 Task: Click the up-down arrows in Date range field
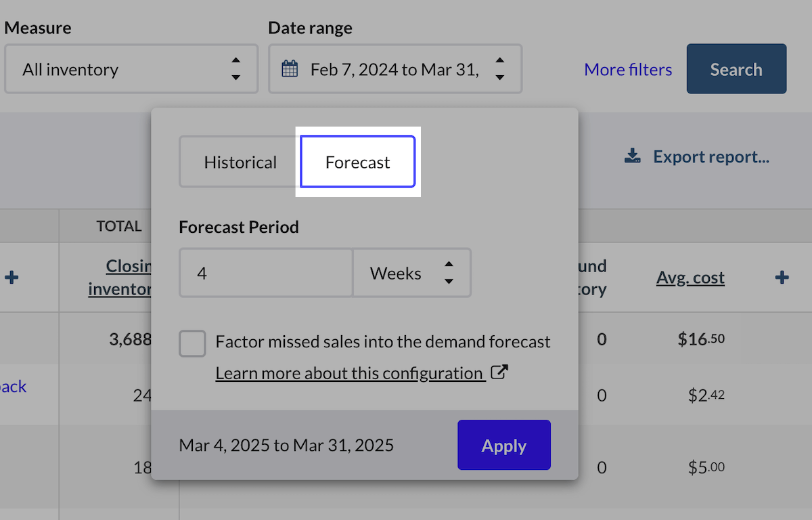[x=499, y=69]
